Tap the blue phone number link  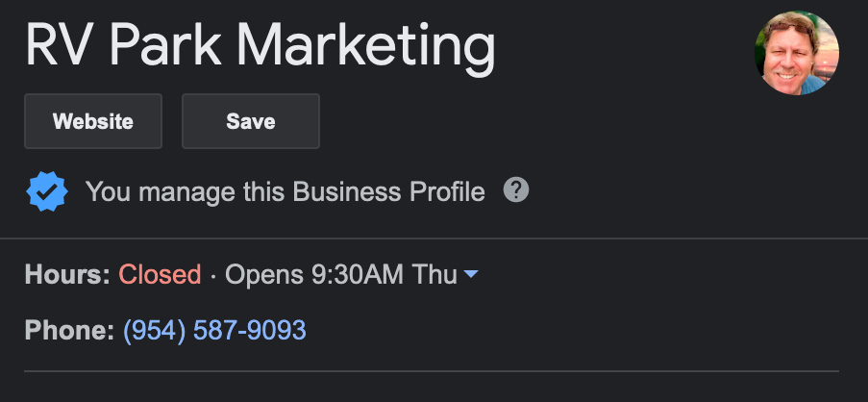point(214,330)
